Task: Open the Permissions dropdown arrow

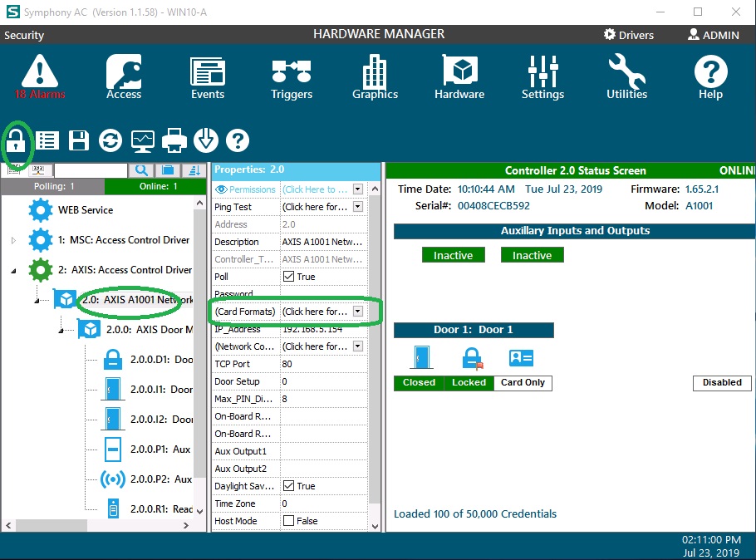Action: 358,189
